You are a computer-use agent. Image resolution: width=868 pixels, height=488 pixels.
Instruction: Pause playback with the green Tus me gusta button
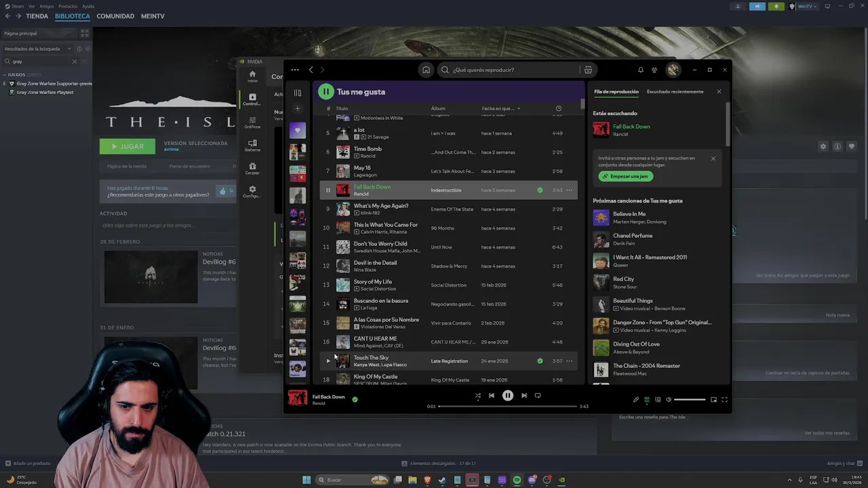tap(326, 91)
